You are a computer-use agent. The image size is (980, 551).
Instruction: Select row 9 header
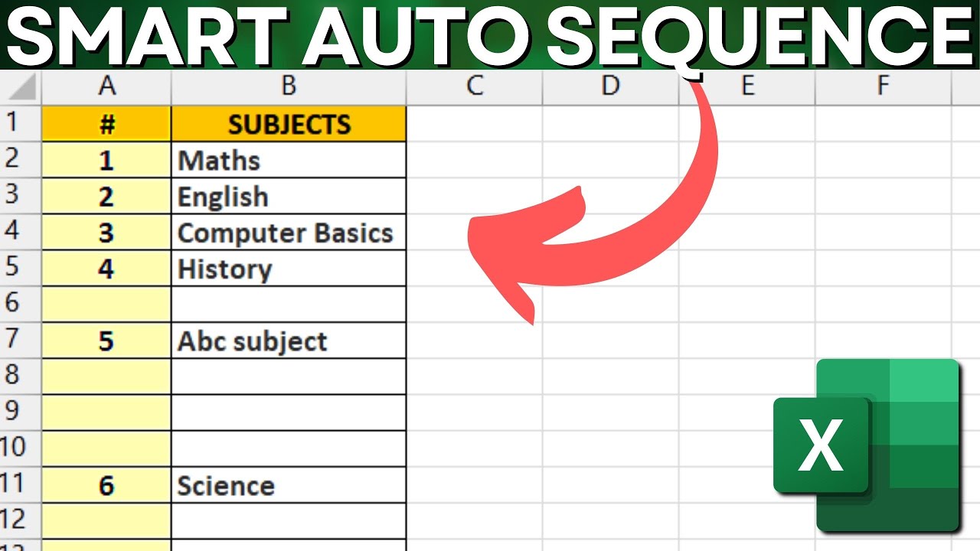pos(21,412)
